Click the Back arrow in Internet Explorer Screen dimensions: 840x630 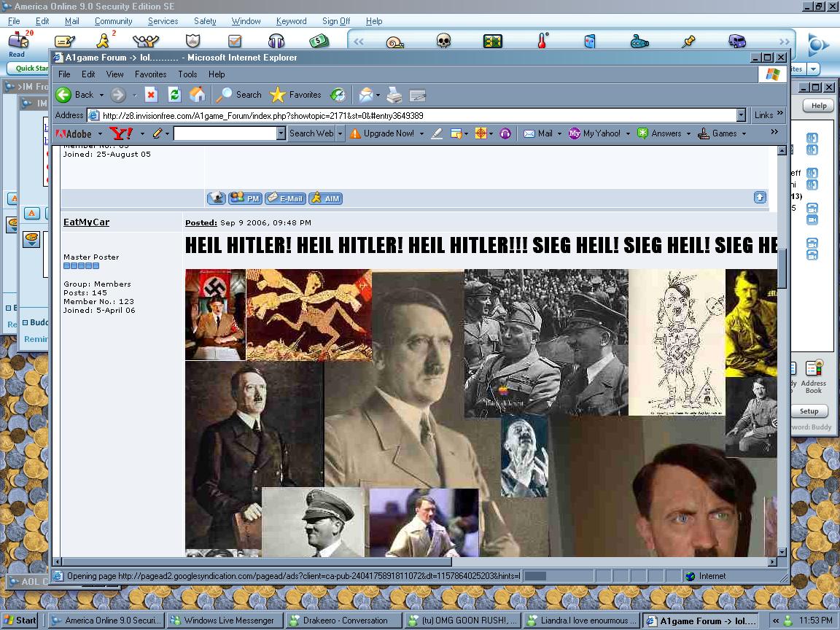click(x=64, y=95)
